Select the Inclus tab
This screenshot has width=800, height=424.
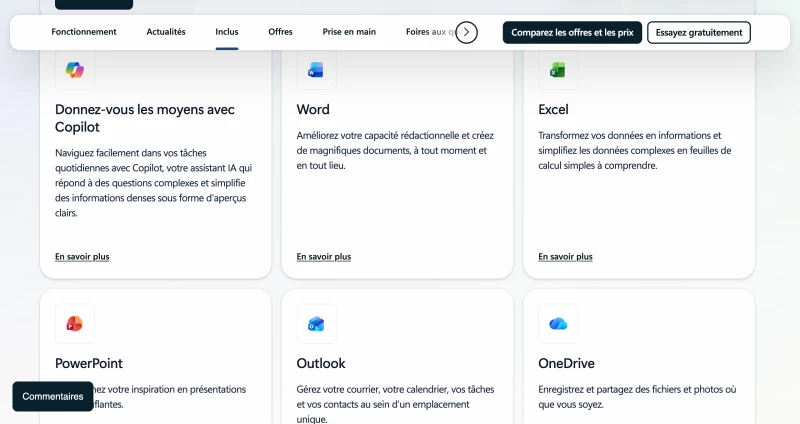(x=227, y=32)
